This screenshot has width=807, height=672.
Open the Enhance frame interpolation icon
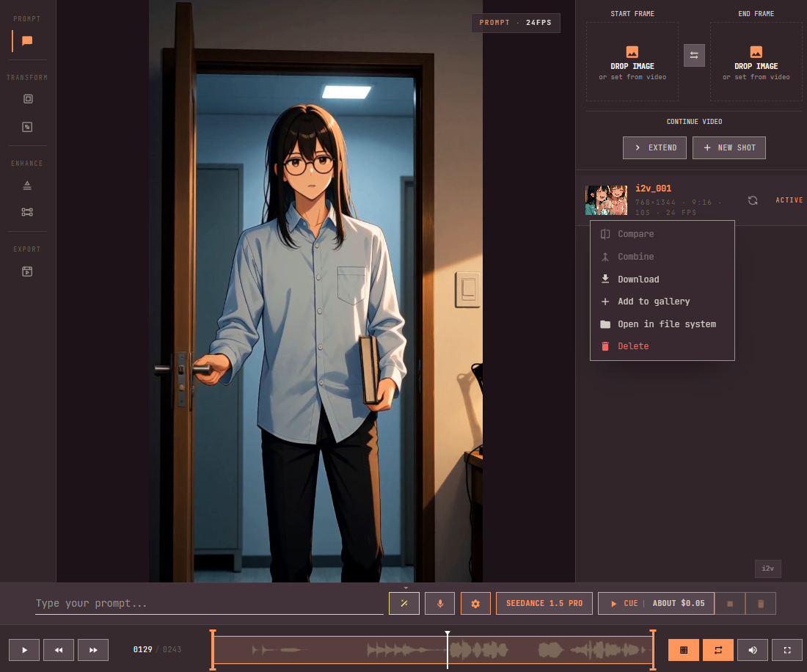click(27, 212)
